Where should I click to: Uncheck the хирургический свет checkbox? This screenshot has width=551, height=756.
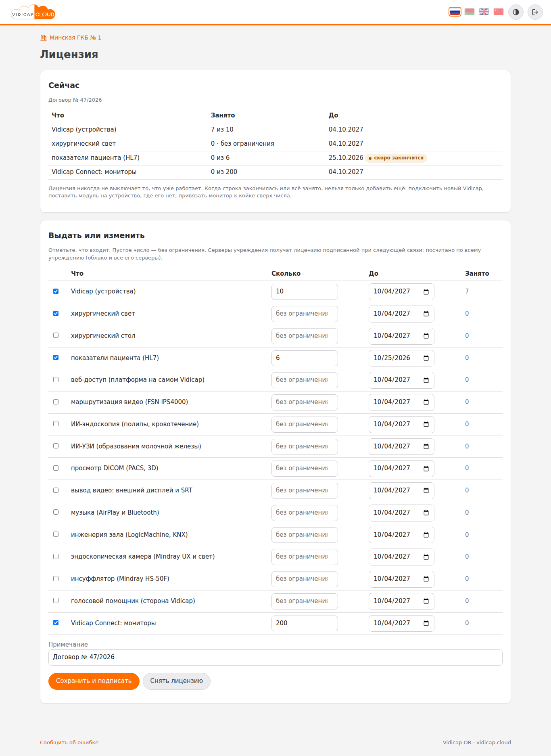tap(56, 314)
